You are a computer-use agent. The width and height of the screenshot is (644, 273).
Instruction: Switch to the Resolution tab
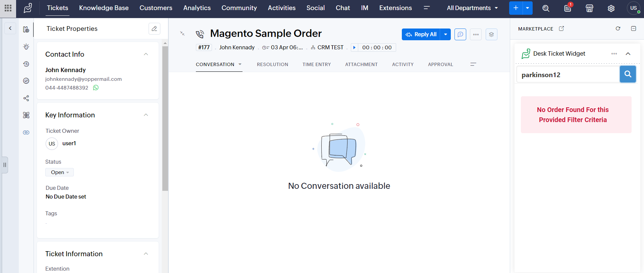[x=272, y=64]
